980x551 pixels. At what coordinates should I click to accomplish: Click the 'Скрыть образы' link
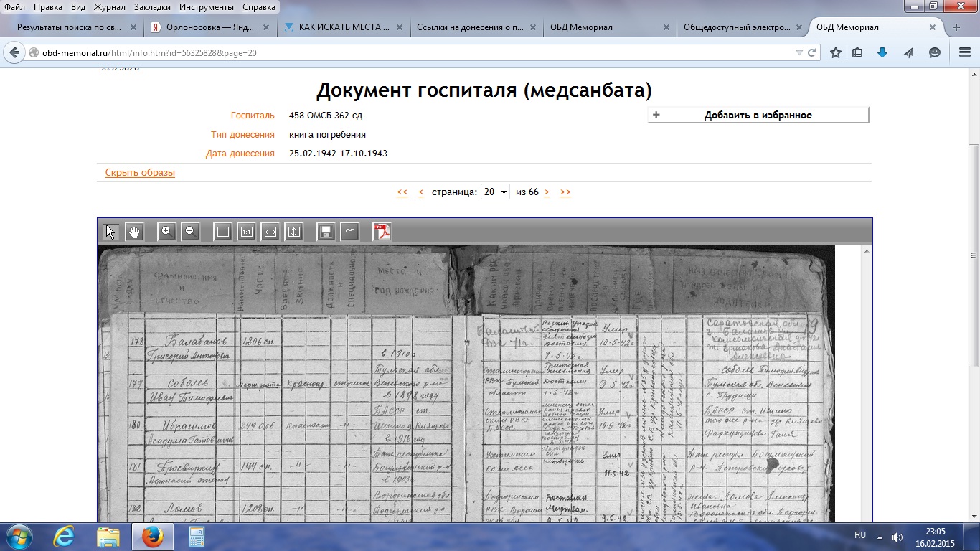point(140,173)
